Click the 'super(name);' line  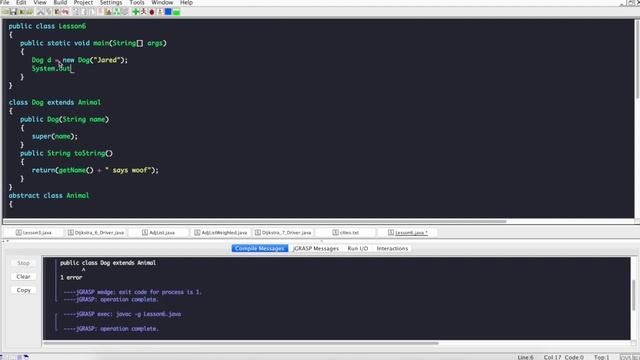click(x=55, y=136)
